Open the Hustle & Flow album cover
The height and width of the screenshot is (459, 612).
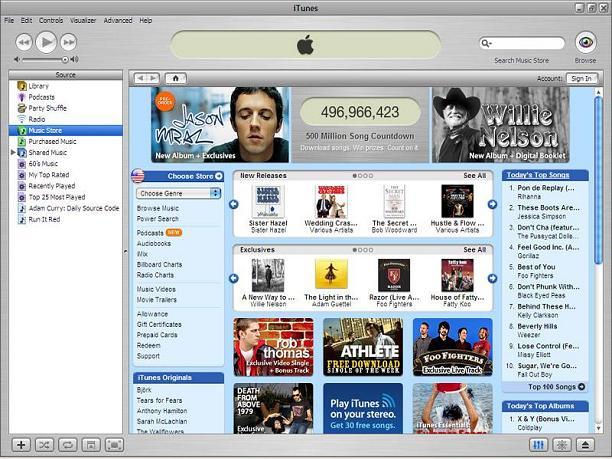[x=457, y=201]
